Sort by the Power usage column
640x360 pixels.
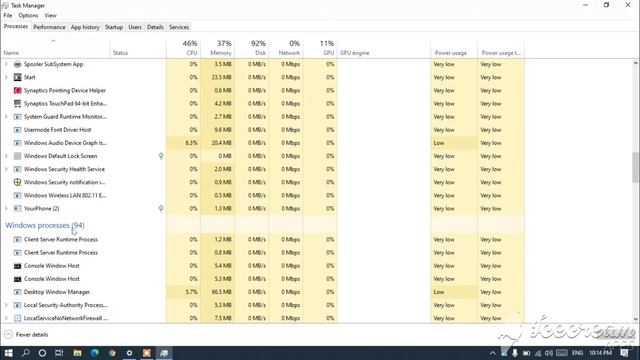(x=454, y=48)
